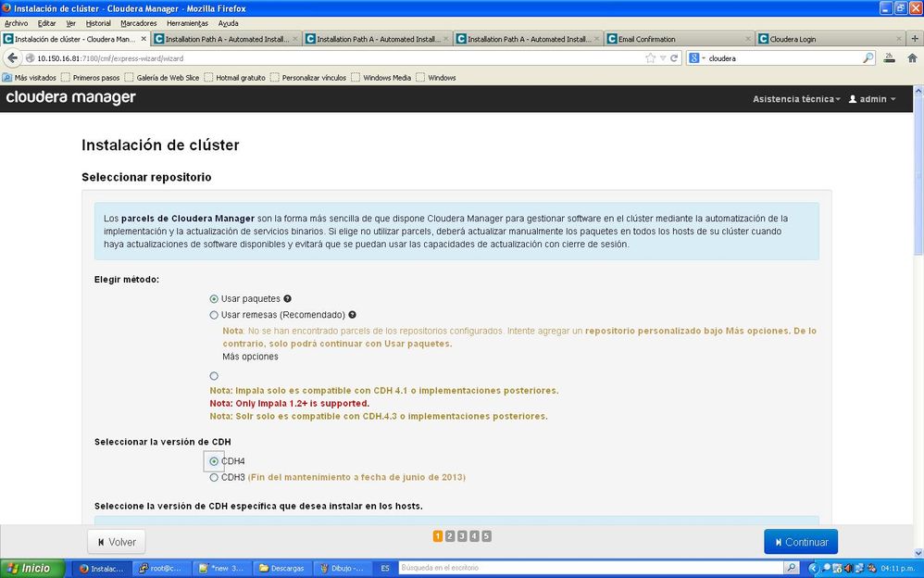Viewport: 924px width, 578px height.
Task: Select the CDH3 version radio button
Action: click(214, 477)
